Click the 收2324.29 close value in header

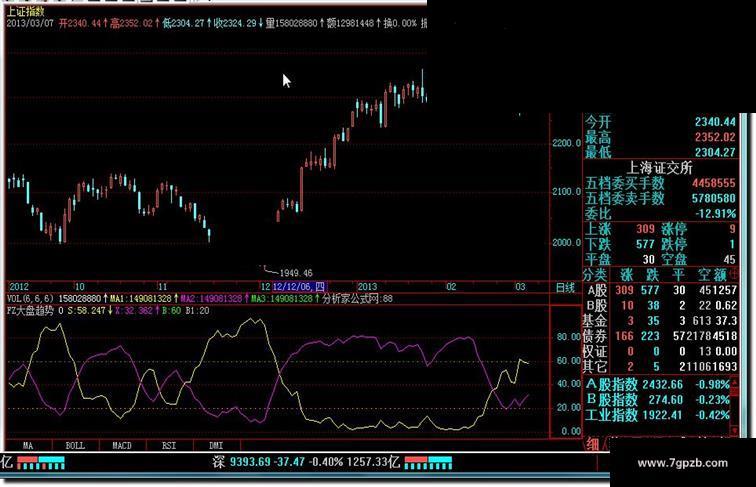pos(235,23)
